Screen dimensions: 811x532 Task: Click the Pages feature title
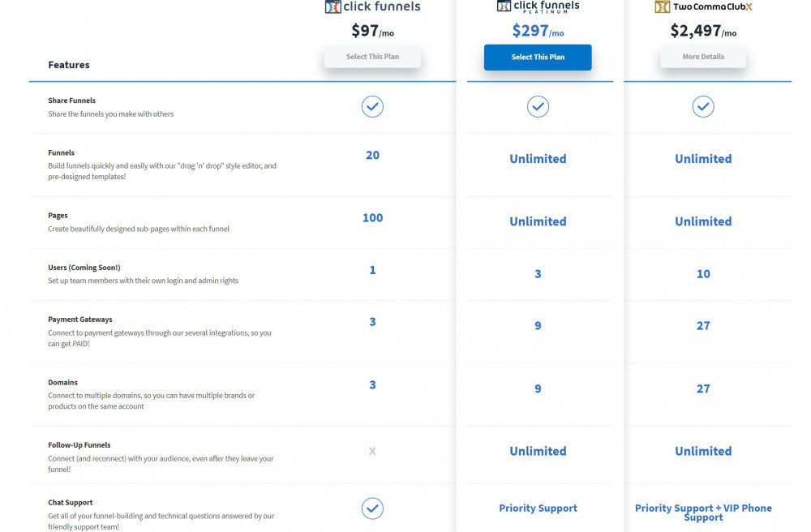[58, 215]
